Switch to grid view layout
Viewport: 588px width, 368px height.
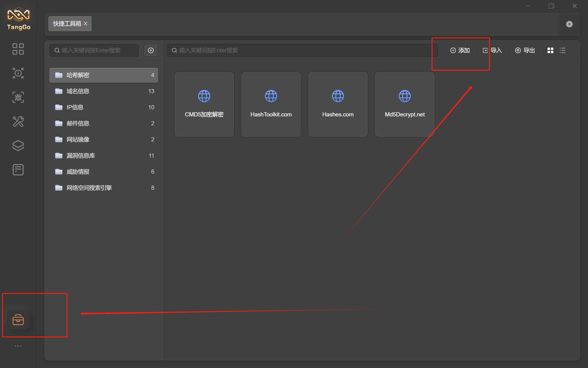(x=550, y=50)
